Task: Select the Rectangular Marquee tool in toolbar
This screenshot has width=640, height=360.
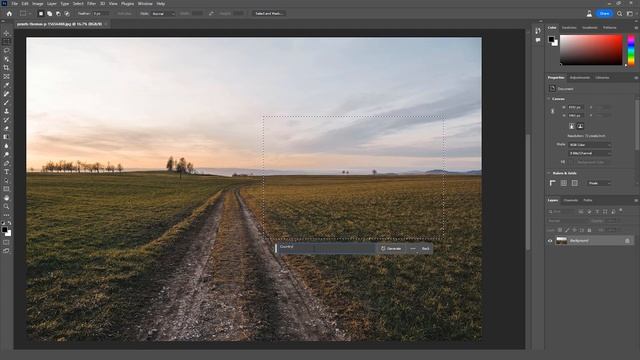Action: coord(6,42)
